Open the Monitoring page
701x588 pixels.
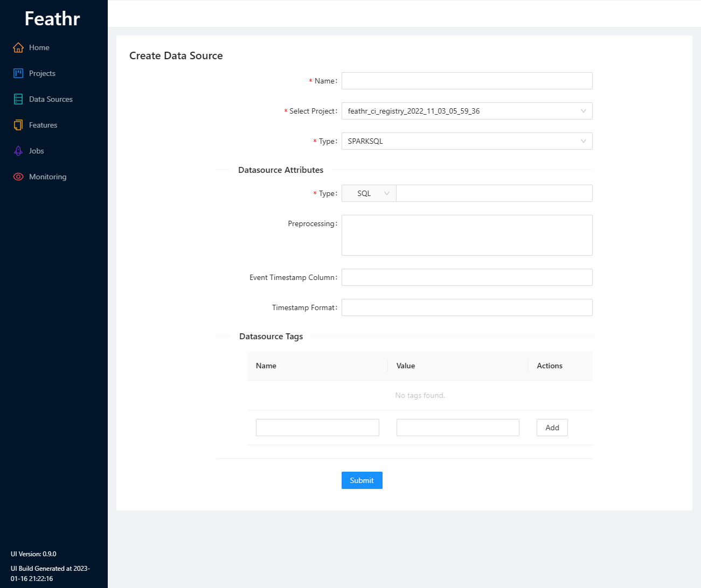54,177
